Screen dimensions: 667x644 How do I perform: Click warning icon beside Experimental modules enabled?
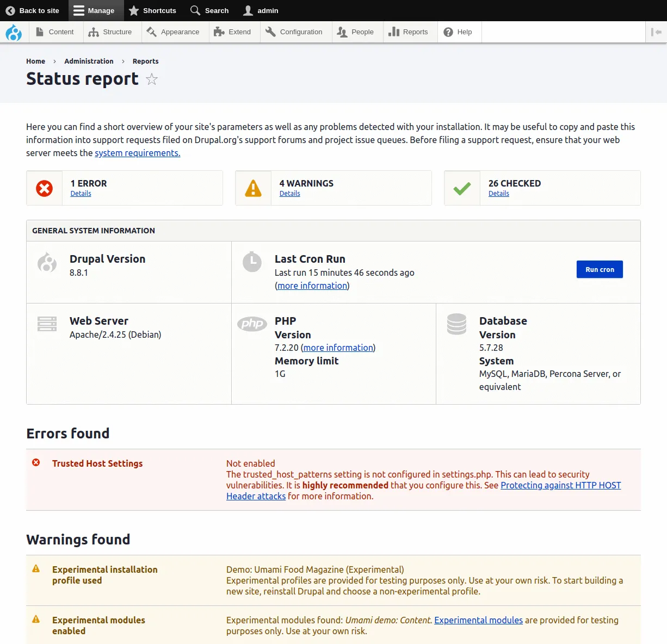pyautogui.click(x=36, y=619)
